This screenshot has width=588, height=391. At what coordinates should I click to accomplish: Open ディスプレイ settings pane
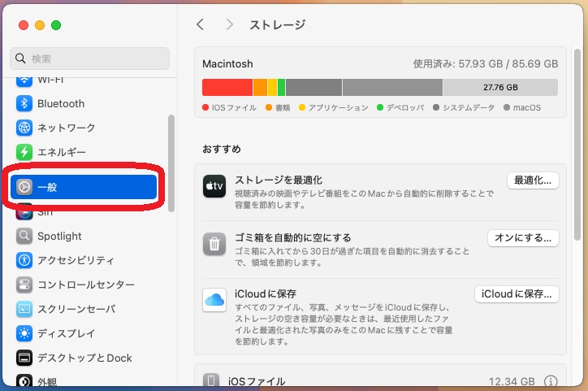pos(84,333)
